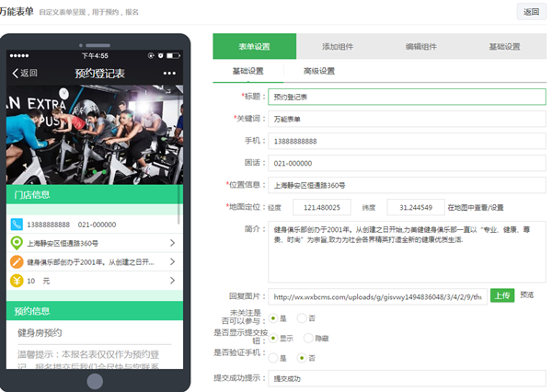Select 是 for 未关注是否可以参与
The width and height of the screenshot is (552, 392).
click(273, 318)
